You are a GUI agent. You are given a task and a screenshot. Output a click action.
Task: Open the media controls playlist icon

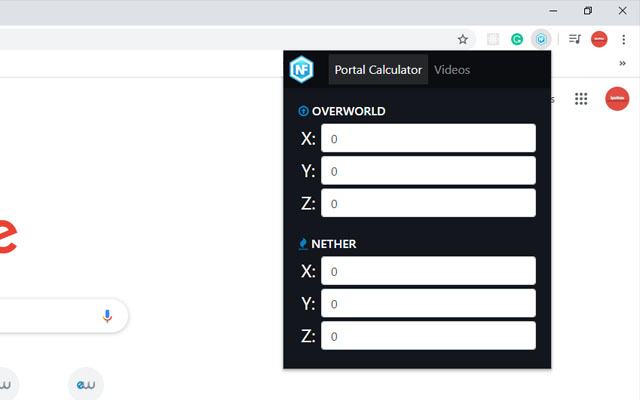click(575, 40)
